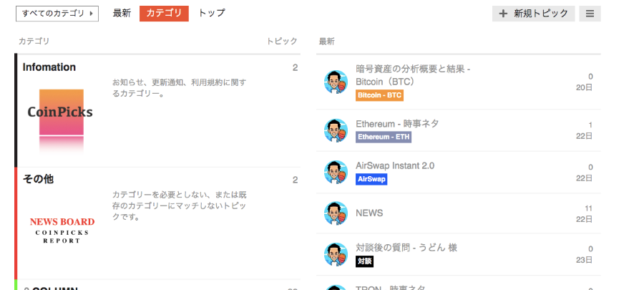Click the その他 category description text
The height and width of the screenshot is (290, 644).
click(x=180, y=206)
